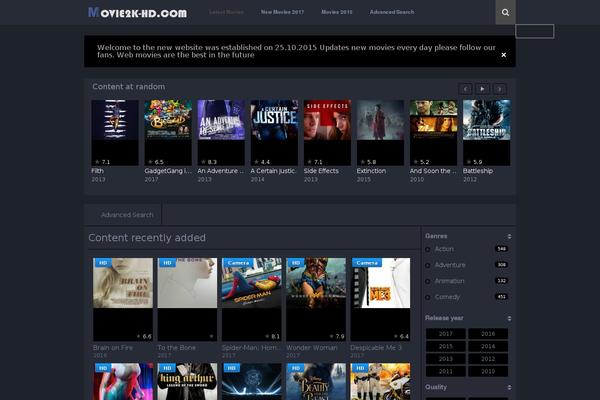Go to previous random content slide
Screen dimensions: 600x400
tap(465, 89)
